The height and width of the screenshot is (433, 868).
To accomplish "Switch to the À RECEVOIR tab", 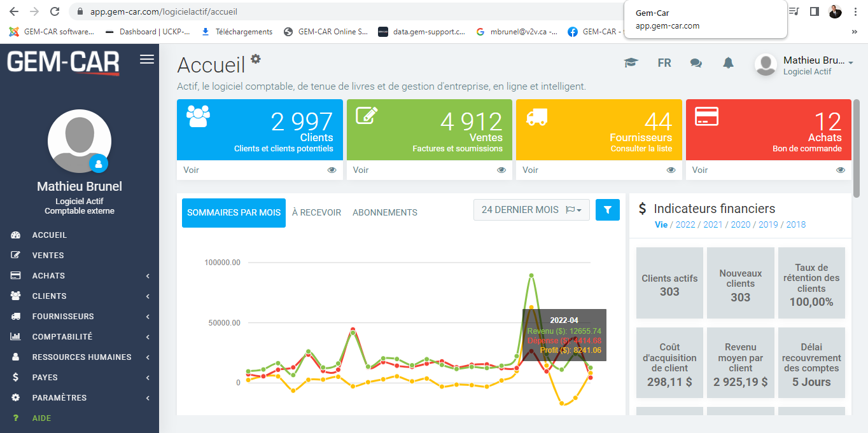I will (x=316, y=212).
